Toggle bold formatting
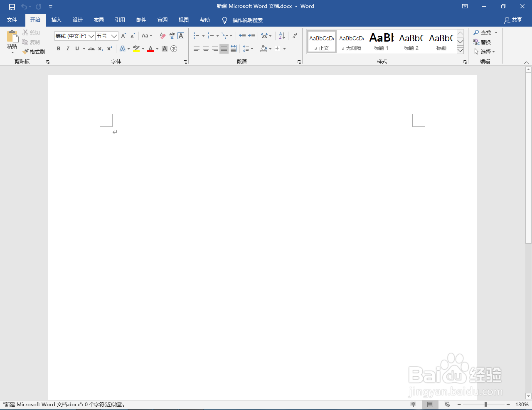This screenshot has height=410, width=532. 59,49
